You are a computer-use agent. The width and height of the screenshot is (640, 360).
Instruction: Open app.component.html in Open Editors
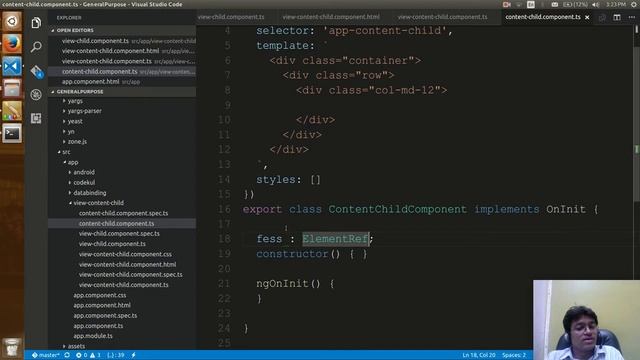(x=122, y=82)
